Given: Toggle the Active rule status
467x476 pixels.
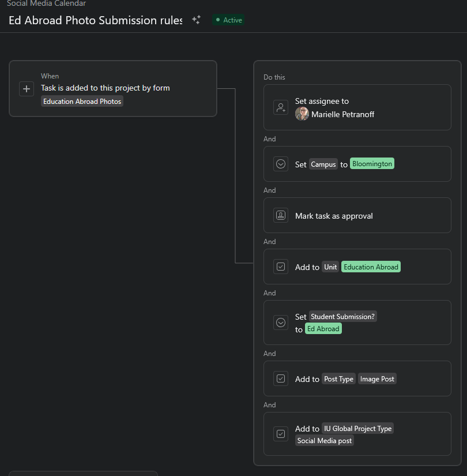Looking at the screenshot, I should click(228, 19).
